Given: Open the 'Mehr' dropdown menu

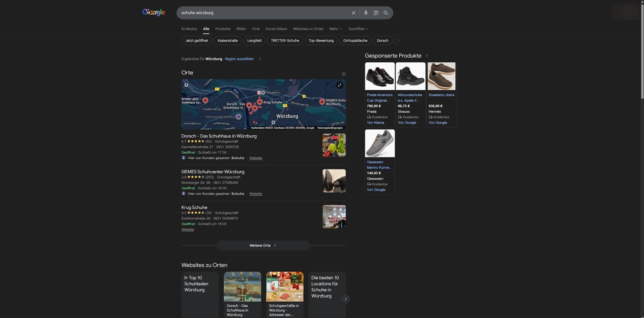Looking at the screenshot, I should (335, 29).
